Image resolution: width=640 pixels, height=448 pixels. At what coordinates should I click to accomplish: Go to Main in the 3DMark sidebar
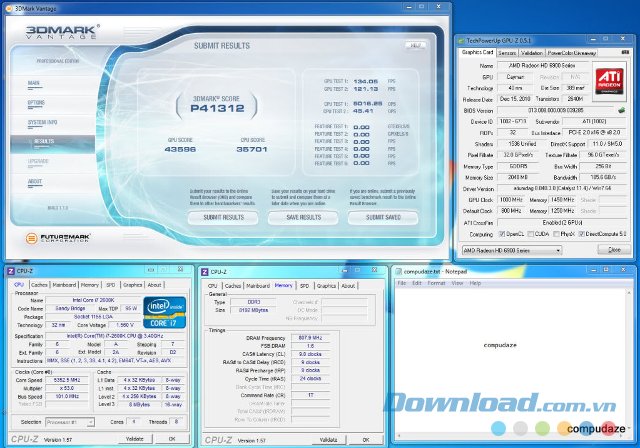[x=34, y=84]
